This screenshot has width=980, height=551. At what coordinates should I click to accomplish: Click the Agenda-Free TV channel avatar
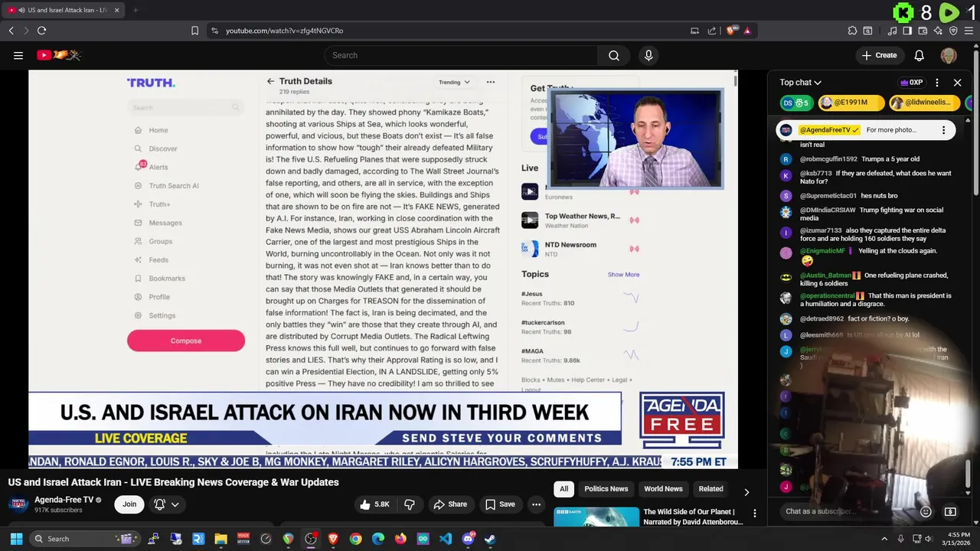click(18, 504)
